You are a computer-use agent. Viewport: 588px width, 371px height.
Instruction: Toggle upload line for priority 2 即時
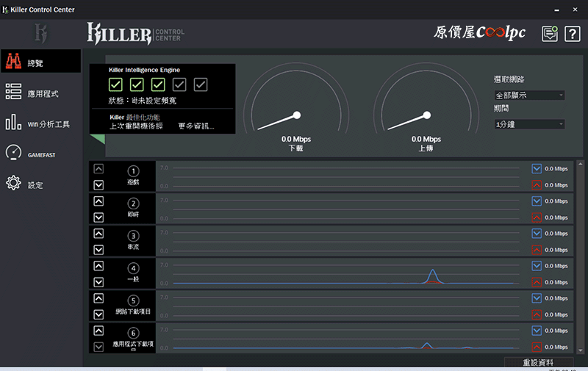coord(537,217)
